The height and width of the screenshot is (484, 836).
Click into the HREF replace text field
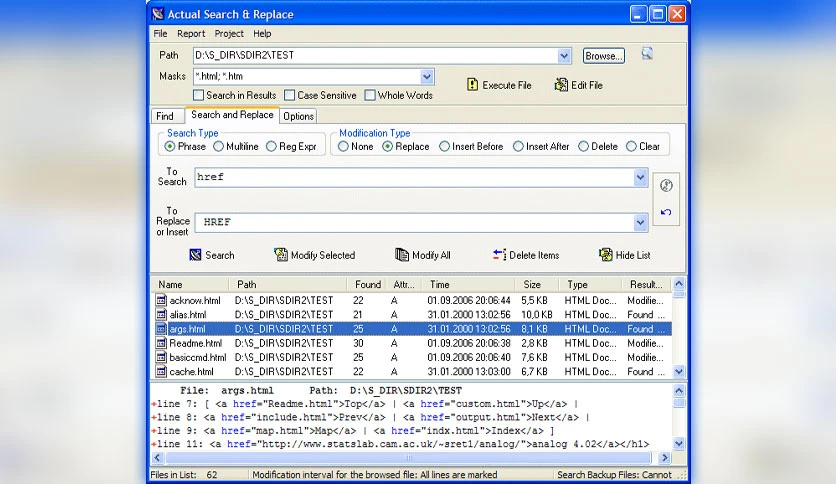tap(414, 222)
